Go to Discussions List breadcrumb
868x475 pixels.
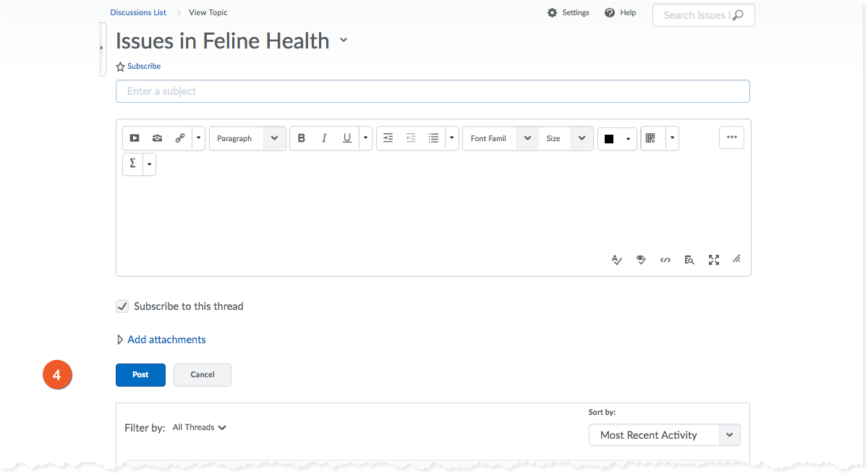point(138,12)
